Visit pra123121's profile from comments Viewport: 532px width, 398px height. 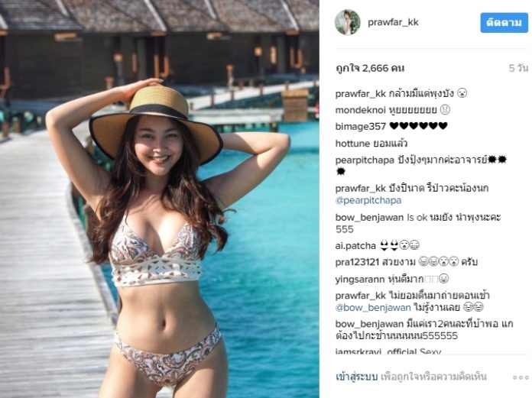click(357, 262)
